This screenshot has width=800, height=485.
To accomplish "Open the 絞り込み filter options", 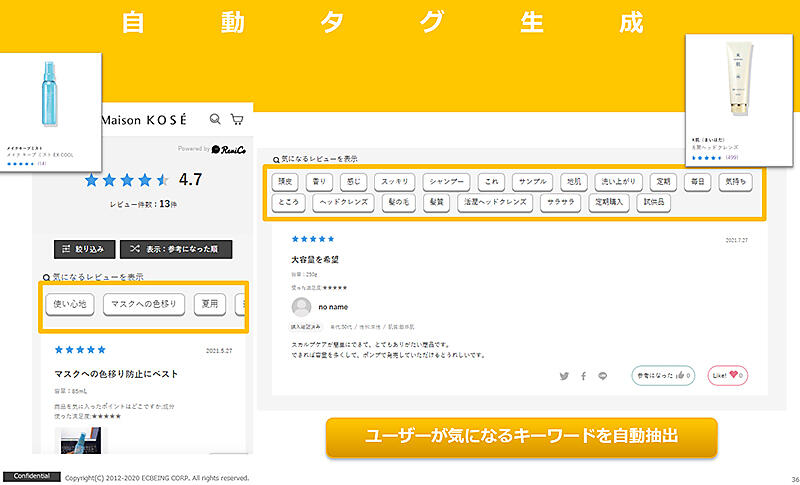I will coord(84,249).
